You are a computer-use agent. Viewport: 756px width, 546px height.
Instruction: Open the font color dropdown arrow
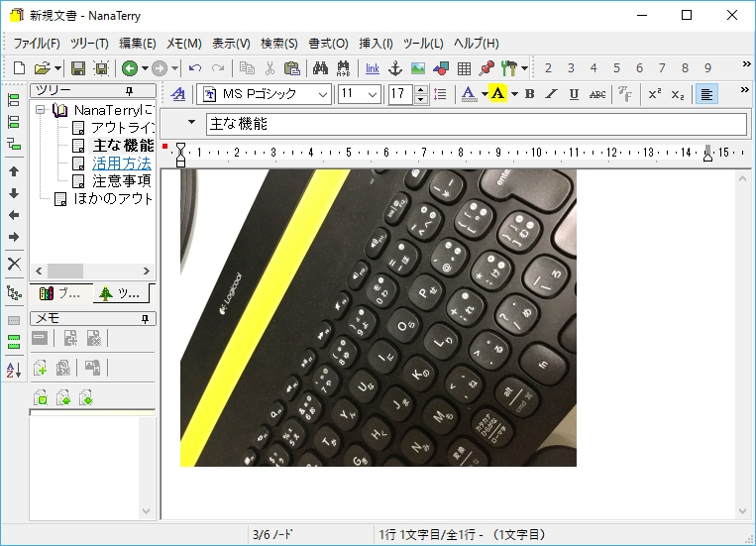[485, 94]
